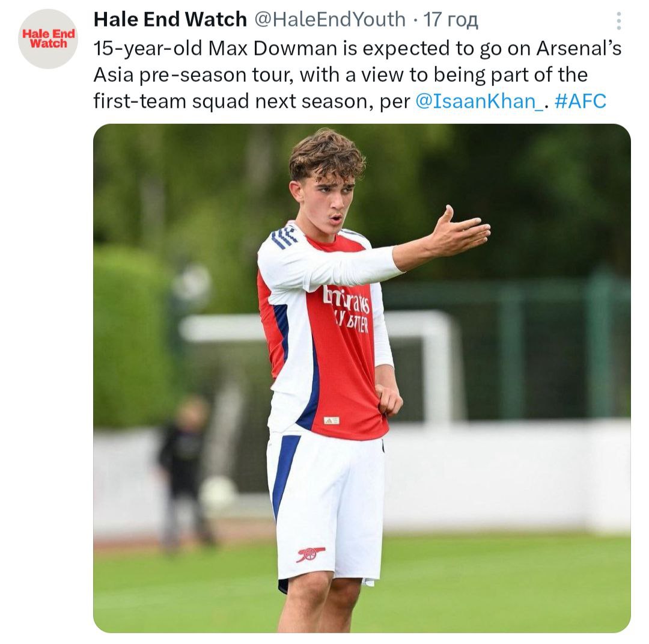This screenshot has height=644, width=649.
Task: Select the #AFC hashtag
Action: [x=580, y=101]
